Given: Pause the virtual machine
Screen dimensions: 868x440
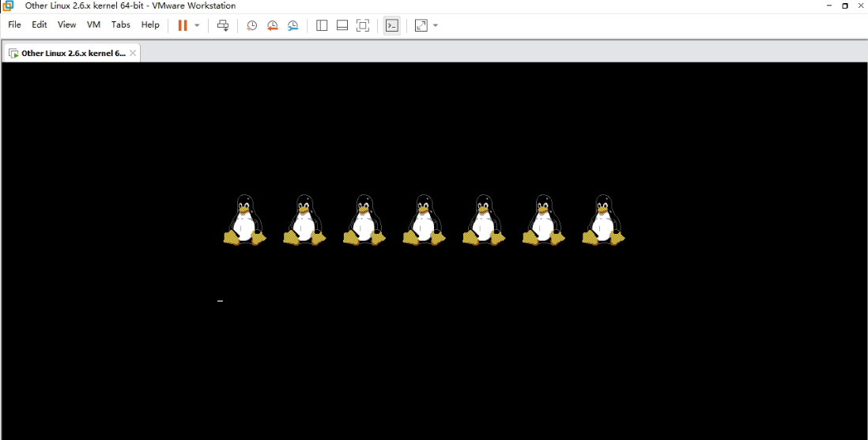Looking at the screenshot, I should click(x=183, y=25).
